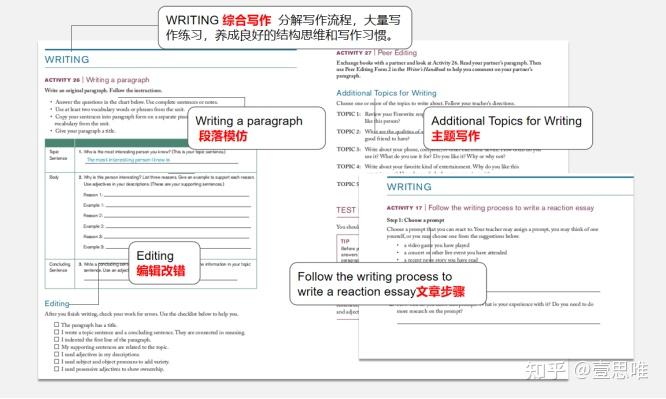Click the '主题写作' red callout text

tap(455, 136)
